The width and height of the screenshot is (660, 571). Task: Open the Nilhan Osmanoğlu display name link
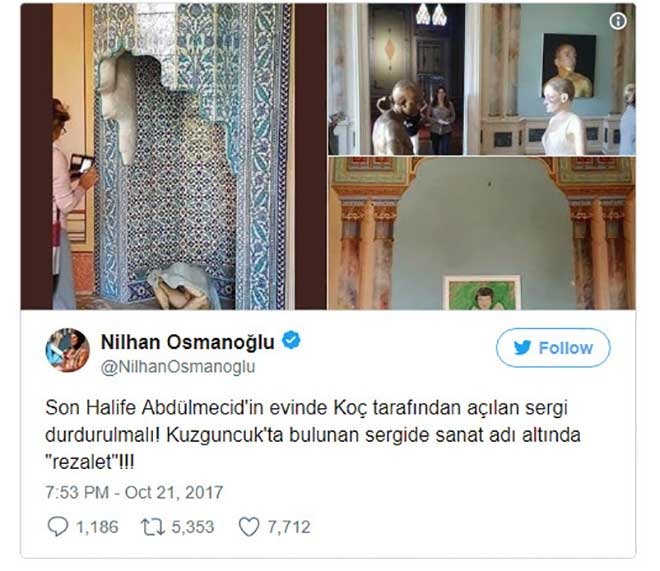click(x=188, y=342)
